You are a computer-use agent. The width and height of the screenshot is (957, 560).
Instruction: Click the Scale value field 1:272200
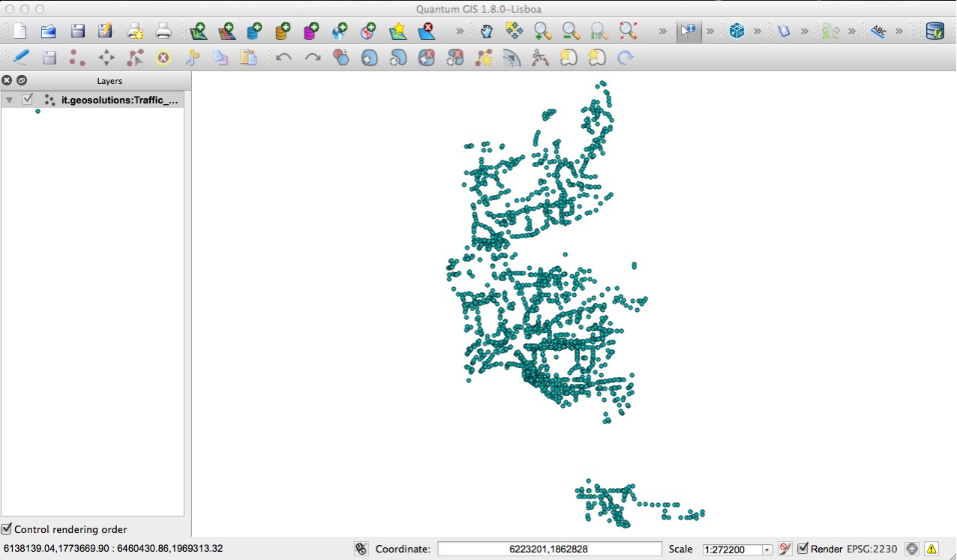pos(732,550)
